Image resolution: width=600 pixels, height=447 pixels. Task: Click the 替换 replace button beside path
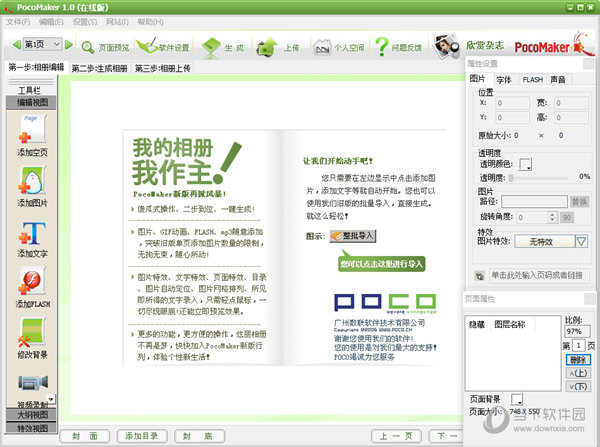(x=579, y=202)
